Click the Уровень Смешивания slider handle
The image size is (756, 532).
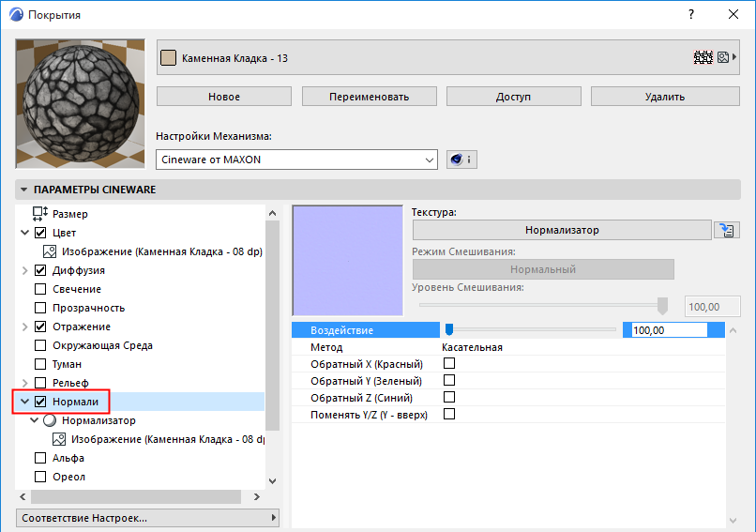pos(662,305)
